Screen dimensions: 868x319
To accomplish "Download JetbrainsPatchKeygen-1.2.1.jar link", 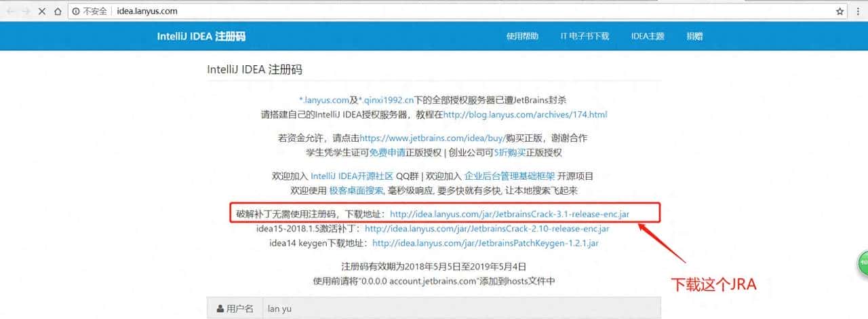I will click(x=486, y=242).
